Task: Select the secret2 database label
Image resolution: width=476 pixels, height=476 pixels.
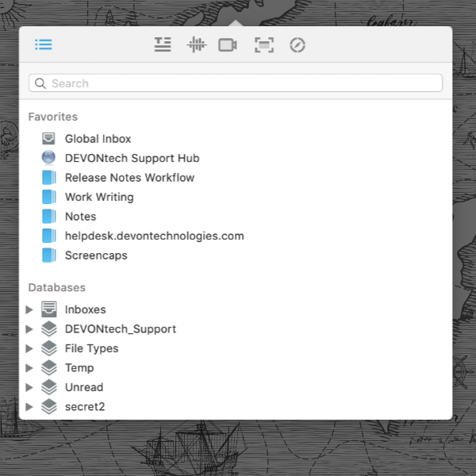Action: tap(85, 406)
